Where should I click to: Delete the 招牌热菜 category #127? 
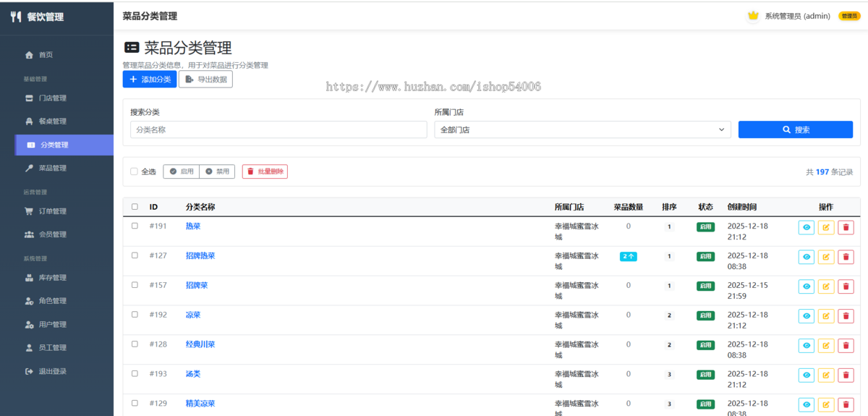[846, 257]
